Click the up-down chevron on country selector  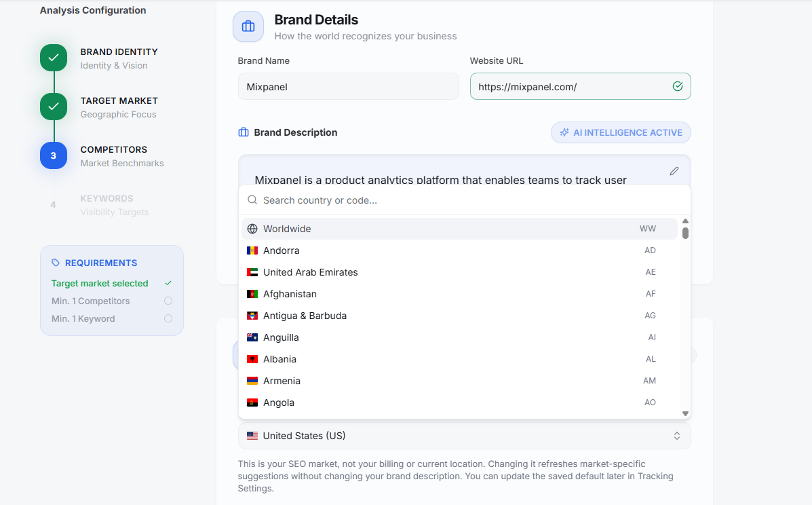click(677, 436)
